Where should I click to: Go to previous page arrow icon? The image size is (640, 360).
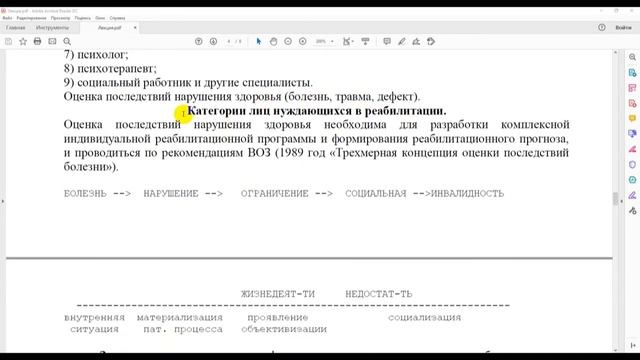click(199, 41)
